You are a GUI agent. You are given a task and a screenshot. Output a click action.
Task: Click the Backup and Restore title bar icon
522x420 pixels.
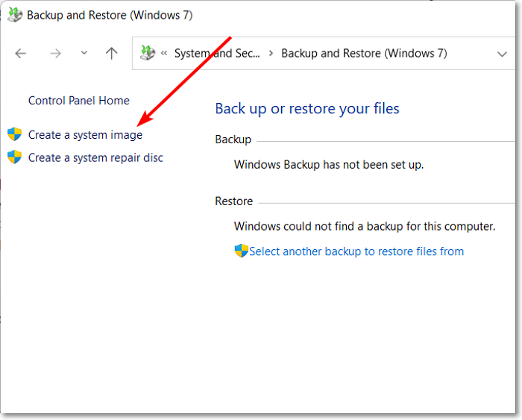pyautogui.click(x=15, y=15)
